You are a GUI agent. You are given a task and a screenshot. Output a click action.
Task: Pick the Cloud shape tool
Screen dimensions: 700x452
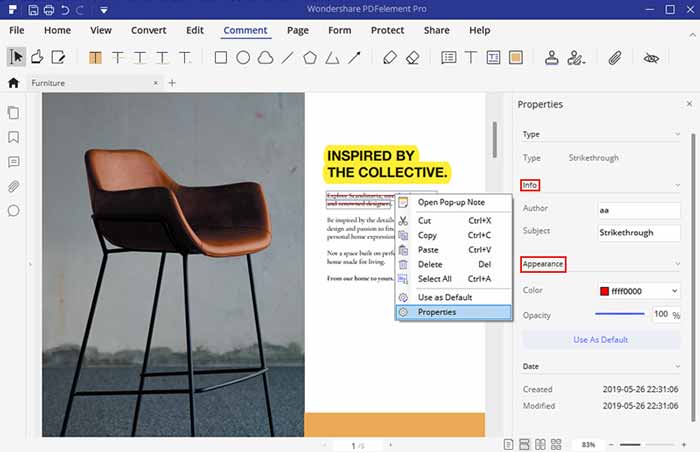265,58
